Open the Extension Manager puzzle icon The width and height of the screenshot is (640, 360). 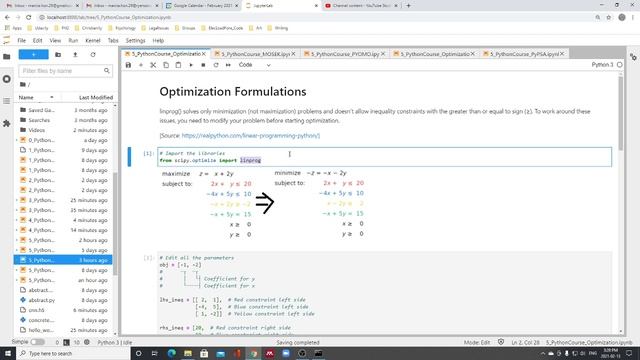[7, 123]
